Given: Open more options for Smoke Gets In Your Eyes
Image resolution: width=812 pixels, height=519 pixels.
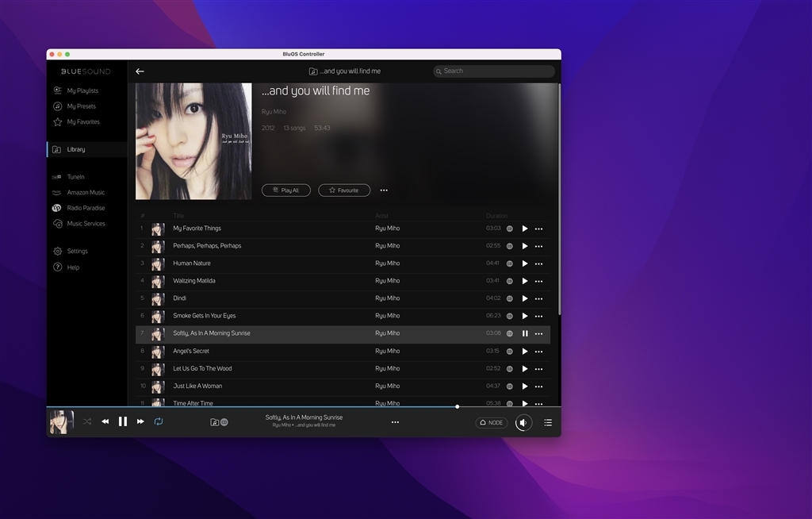Looking at the screenshot, I should point(538,316).
